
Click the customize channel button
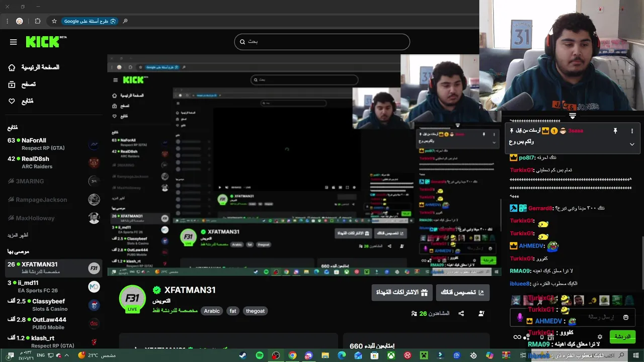(x=462, y=293)
